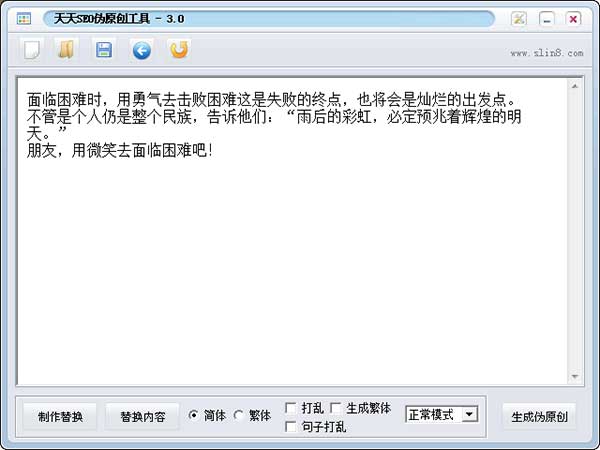Select the 繁体 radio button

(x=238, y=415)
